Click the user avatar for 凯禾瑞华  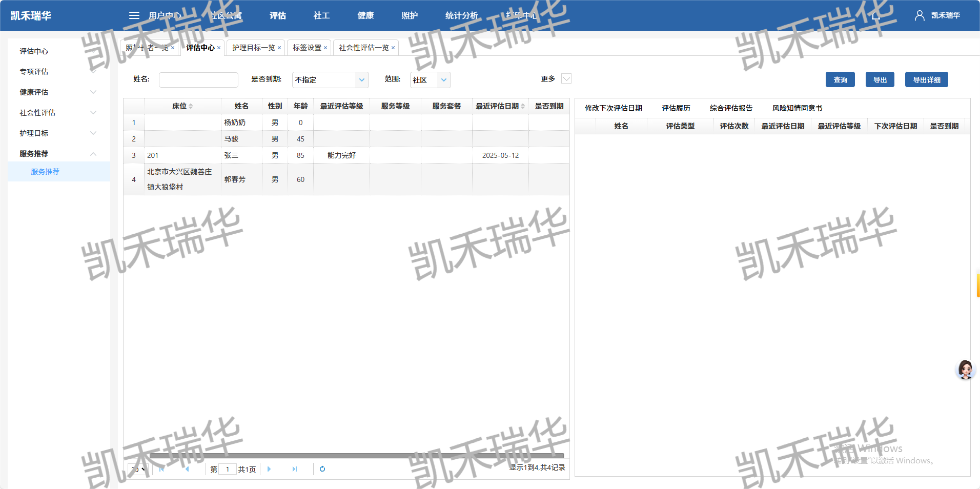919,15
